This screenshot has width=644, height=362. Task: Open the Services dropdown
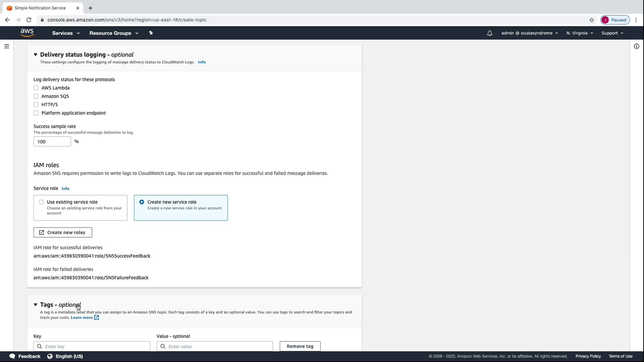tap(66, 33)
